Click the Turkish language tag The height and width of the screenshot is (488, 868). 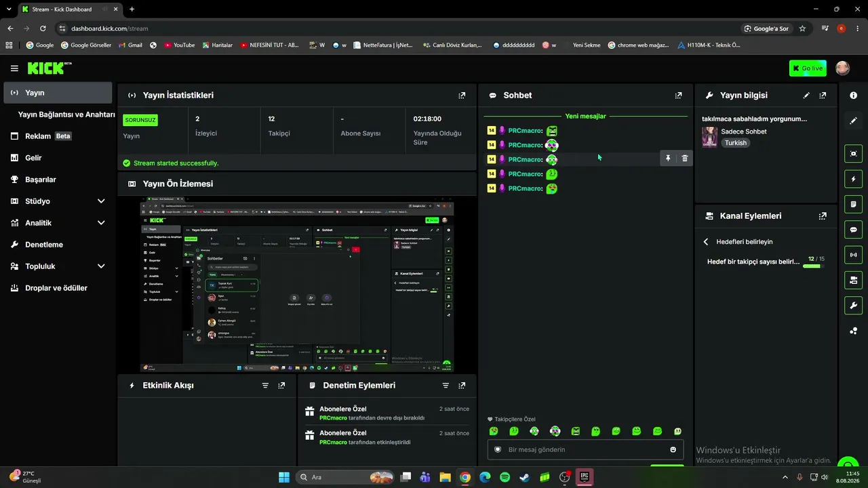tap(735, 143)
